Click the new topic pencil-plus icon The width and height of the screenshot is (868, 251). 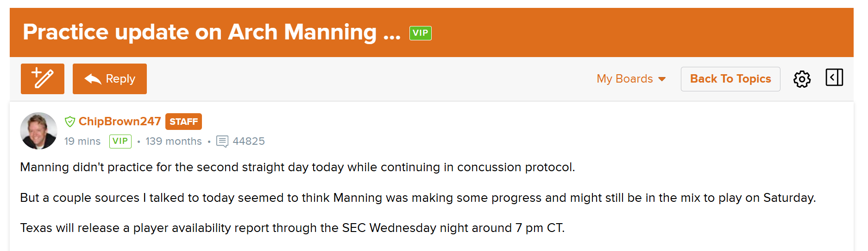click(x=42, y=79)
